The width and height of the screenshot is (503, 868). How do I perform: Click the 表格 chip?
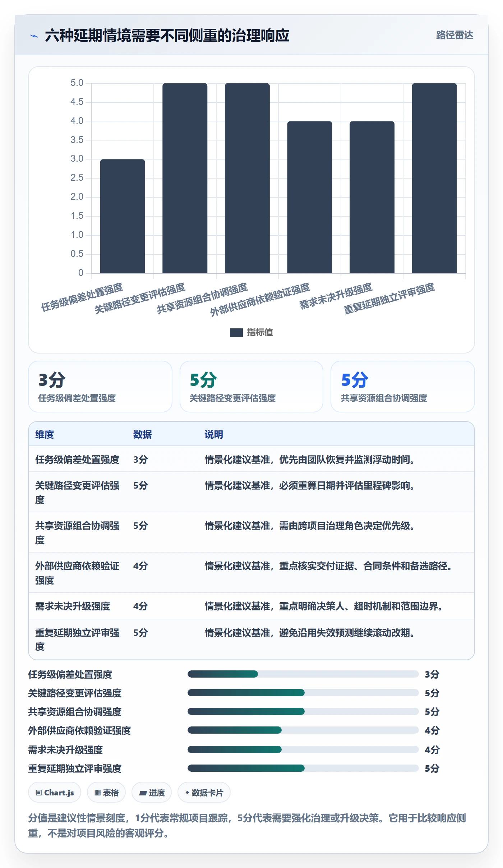[106, 792]
